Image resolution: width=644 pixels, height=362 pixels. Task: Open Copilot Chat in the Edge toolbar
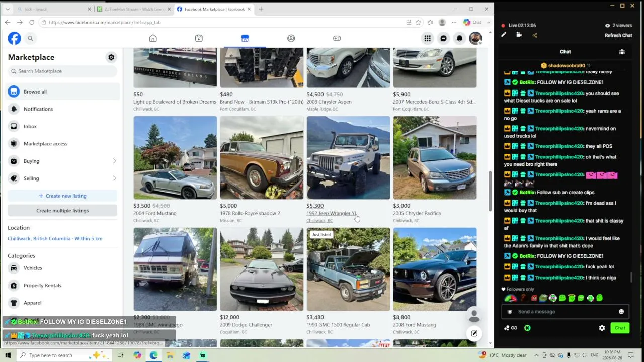tap(472, 22)
